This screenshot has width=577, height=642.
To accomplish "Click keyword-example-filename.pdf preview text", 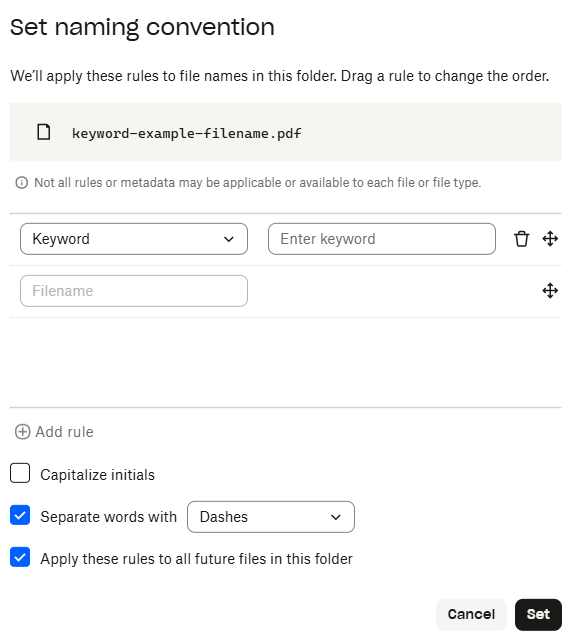I will tap(187, 133).
